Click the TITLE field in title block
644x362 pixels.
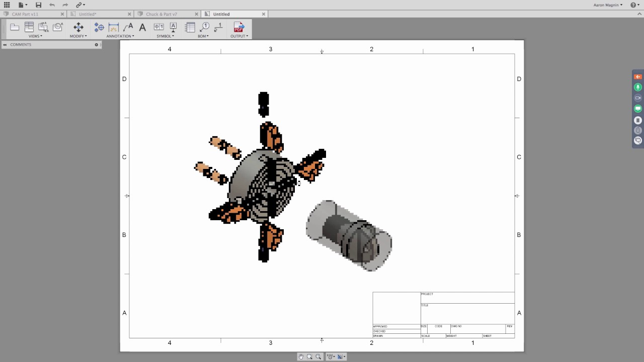pos(467,313)
